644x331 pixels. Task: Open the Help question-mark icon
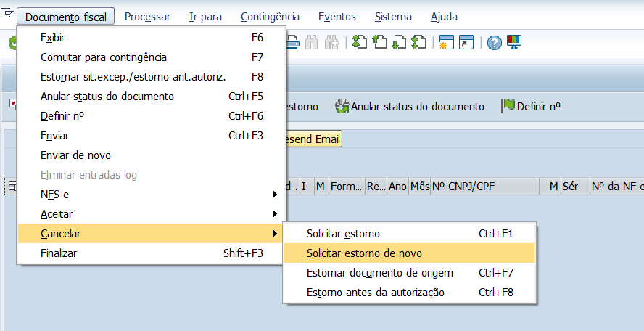tap(495, 42)
